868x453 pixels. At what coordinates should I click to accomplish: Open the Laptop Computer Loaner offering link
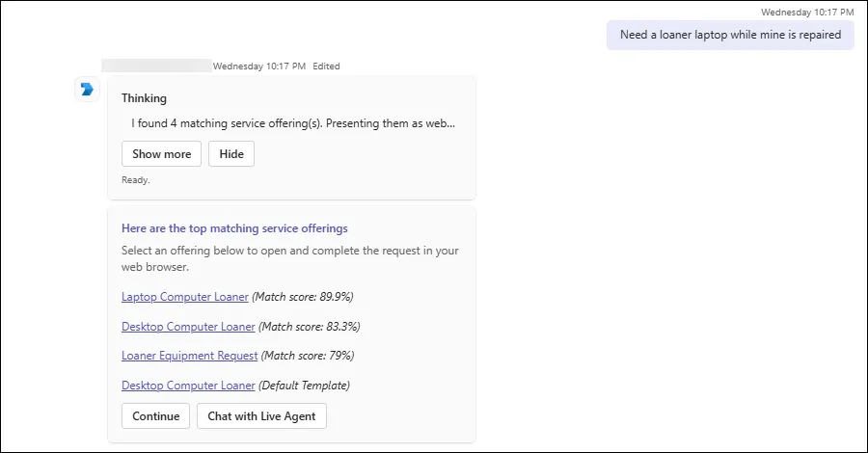tap(185, 297)
